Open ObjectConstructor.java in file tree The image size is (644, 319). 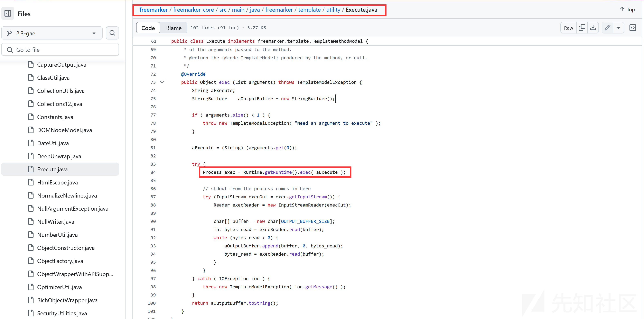66,248
